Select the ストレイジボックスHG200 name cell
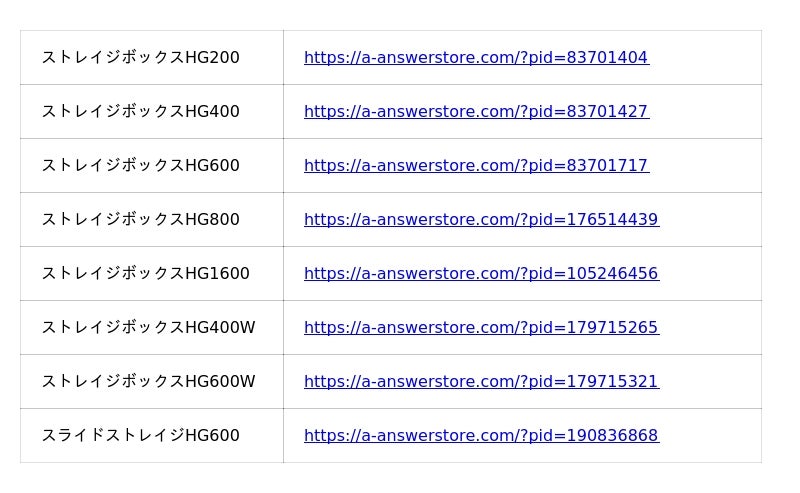Image resolution: width=800 pixels, height=493 pixels. (x=141, y=58)
